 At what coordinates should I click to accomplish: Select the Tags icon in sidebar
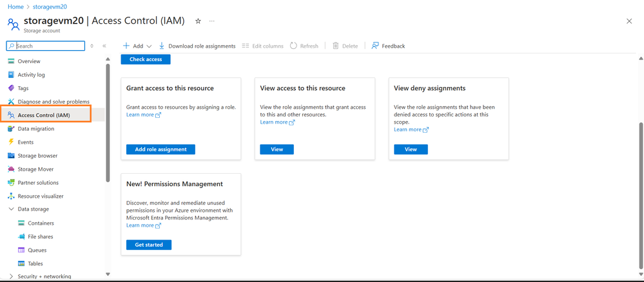[x=11, y=88]
